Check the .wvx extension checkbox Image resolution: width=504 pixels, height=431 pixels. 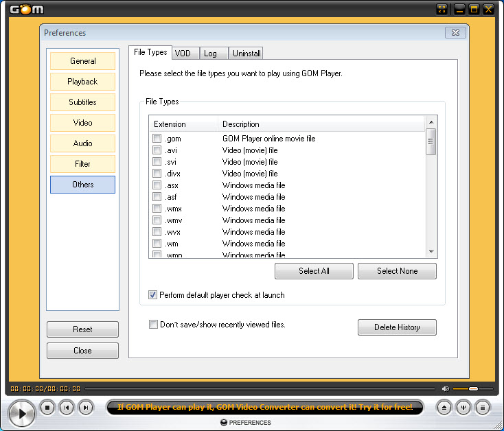157,231
